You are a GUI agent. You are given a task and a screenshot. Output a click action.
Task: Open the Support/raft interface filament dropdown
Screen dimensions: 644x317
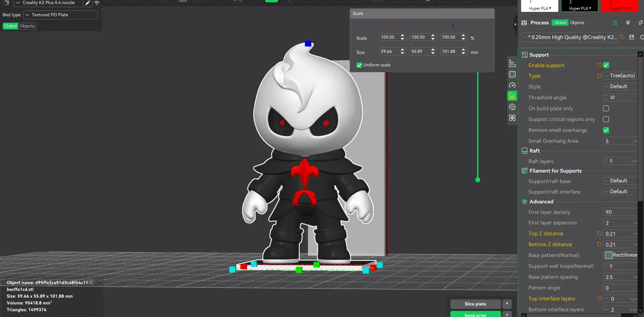point(620,192)
